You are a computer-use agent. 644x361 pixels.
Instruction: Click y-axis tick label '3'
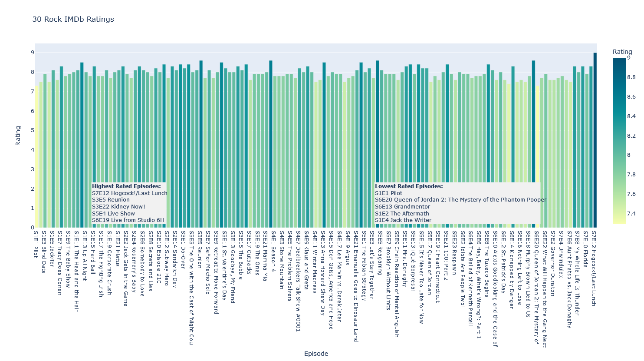(32, 169)
